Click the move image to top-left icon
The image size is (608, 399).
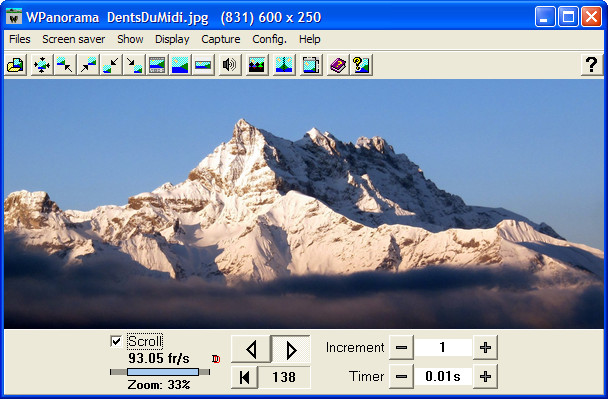pos(64,65)
